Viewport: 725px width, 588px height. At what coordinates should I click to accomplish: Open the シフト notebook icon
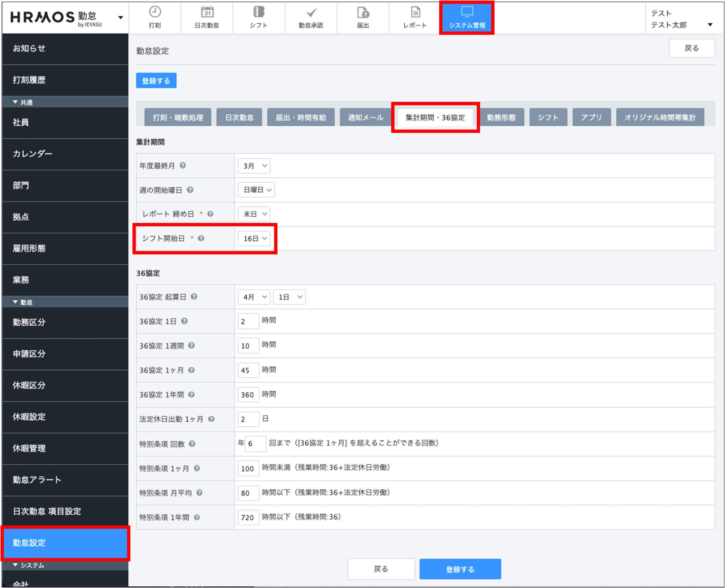(x=259, y=12)
